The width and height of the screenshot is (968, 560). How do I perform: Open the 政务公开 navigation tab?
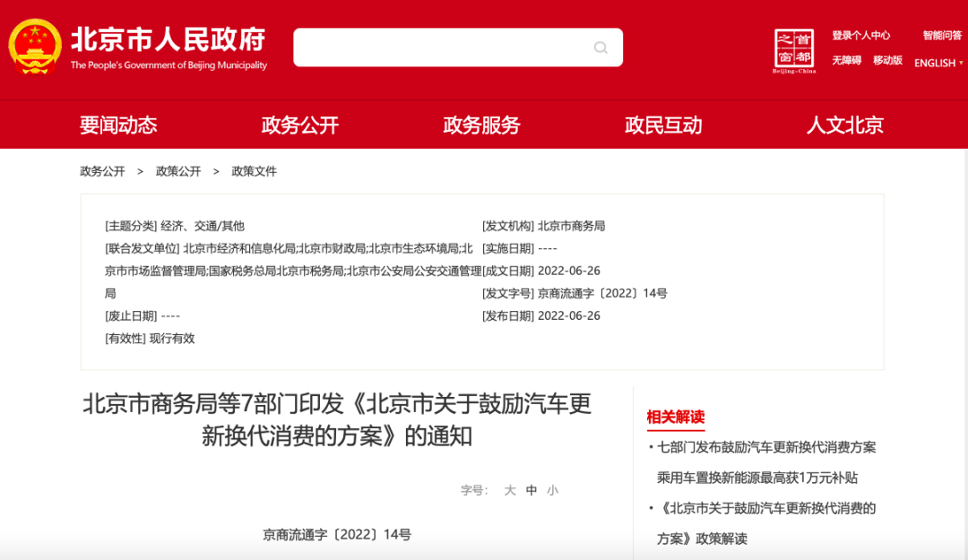300,125
